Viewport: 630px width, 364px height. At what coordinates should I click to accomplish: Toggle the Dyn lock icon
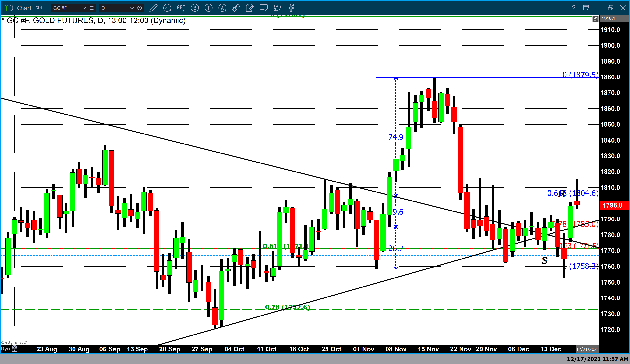15,349
